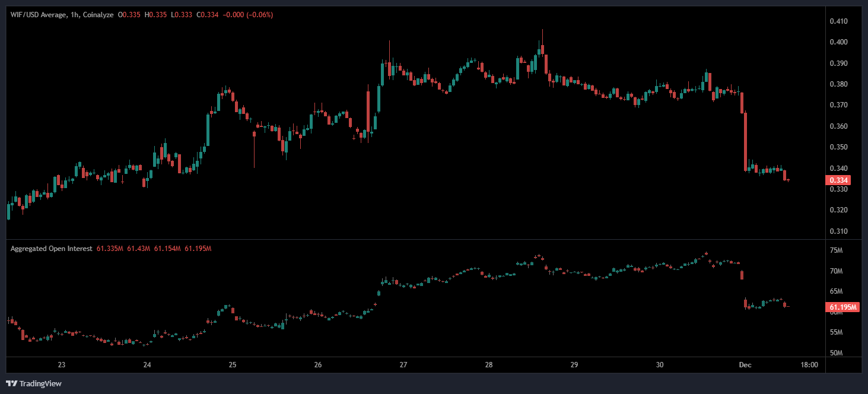Click date 28 on the time axis
Image resolution: width=868 pixels, height=394 pixels.
[x=489, y=365]
